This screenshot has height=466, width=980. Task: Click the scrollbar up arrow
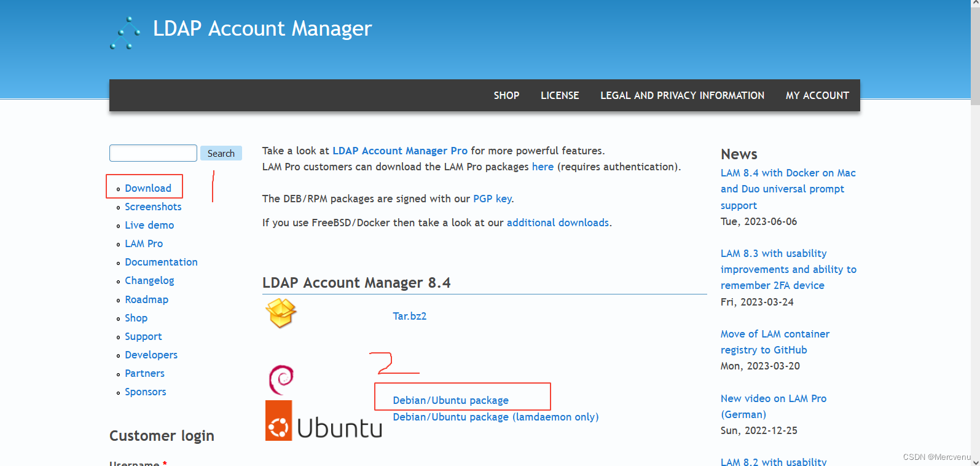[x=975, y=4]
